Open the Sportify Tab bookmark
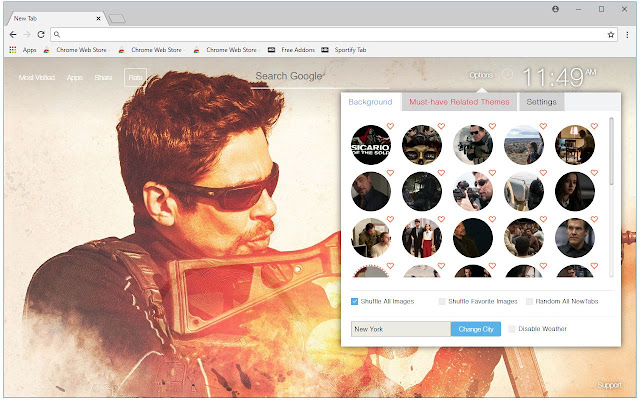 [344, 50]
